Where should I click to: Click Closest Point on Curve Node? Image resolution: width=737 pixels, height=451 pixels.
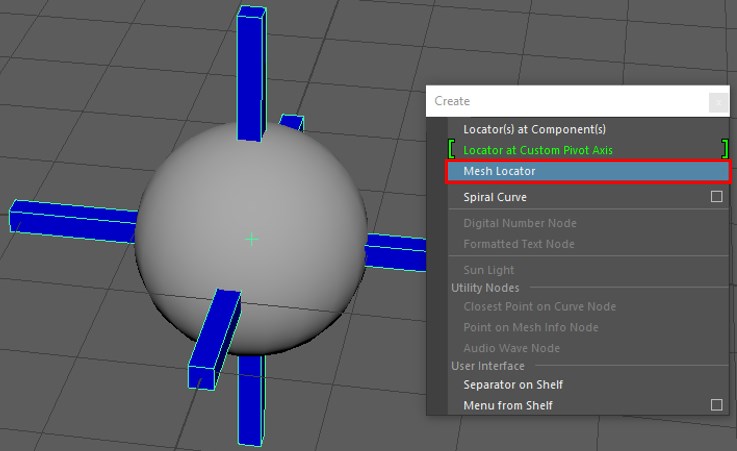click(x=539, y=306)
